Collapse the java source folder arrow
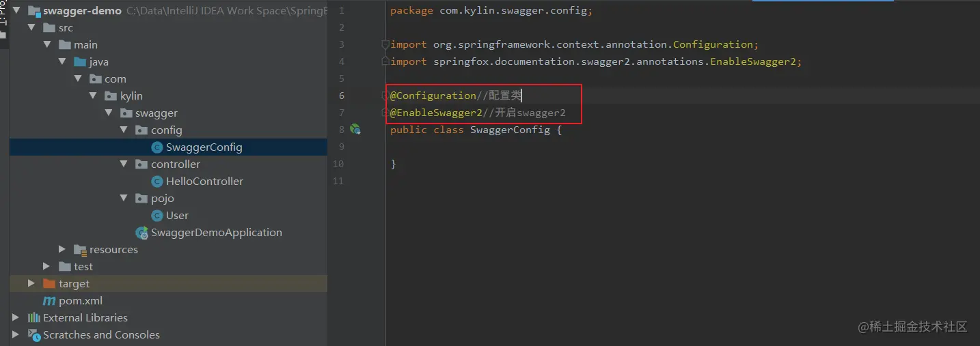980x346 pixels. click(63, 62)
